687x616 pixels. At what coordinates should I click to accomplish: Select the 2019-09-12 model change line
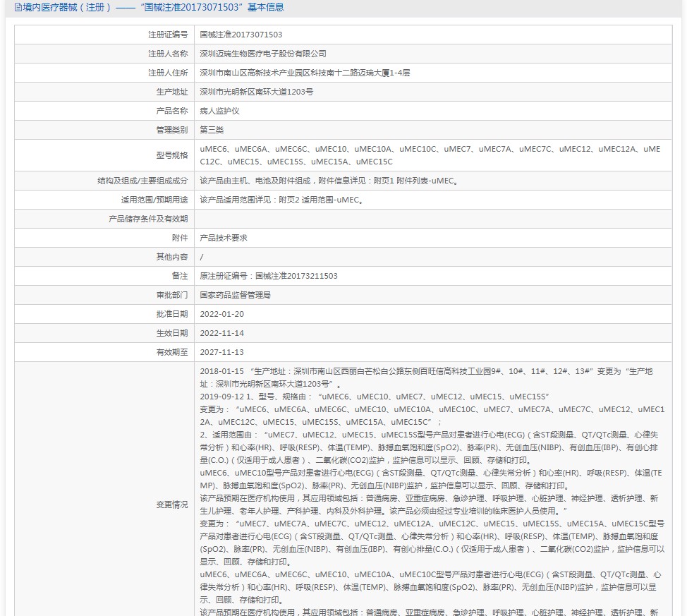pos(375,397)
